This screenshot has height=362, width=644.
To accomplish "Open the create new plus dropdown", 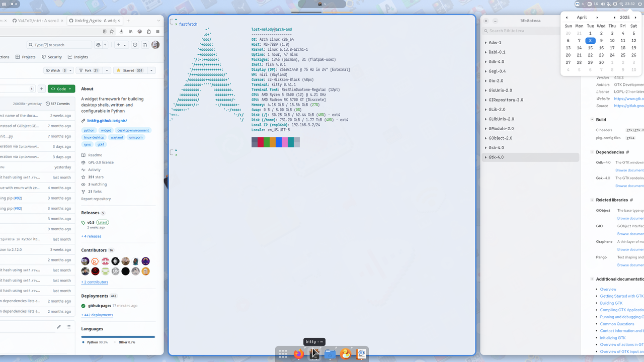I will tap(122, 45).
